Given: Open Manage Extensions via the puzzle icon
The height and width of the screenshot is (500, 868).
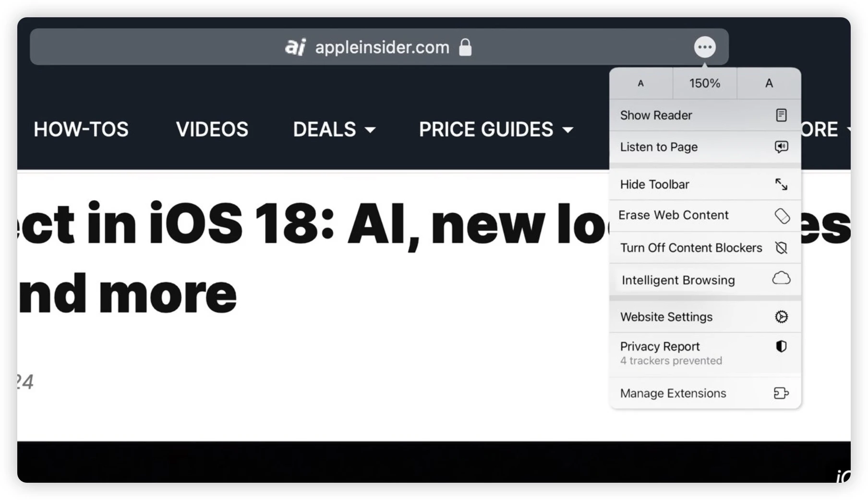Looking at the screenshot, I should (782, 393).
